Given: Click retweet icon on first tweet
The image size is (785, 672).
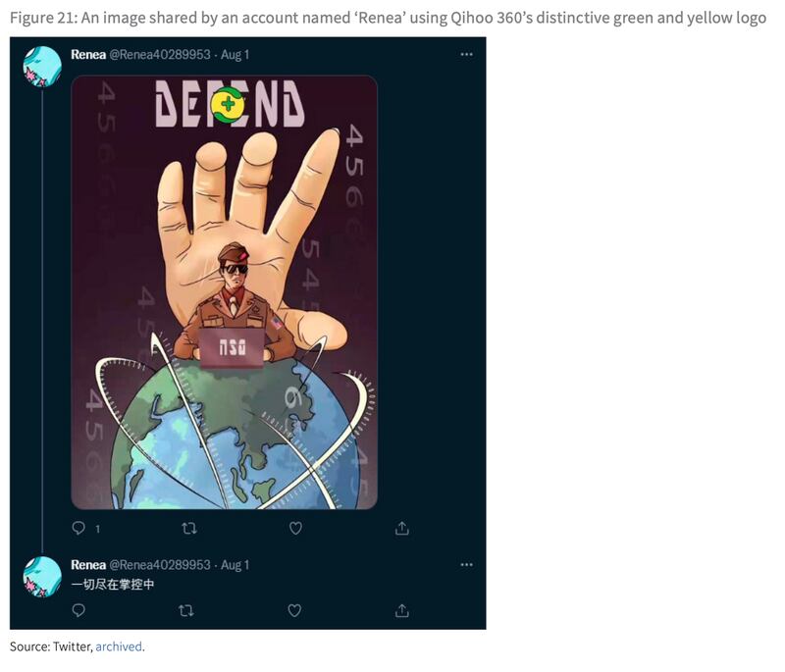Looking at the screenshot, I should [189, 528].
